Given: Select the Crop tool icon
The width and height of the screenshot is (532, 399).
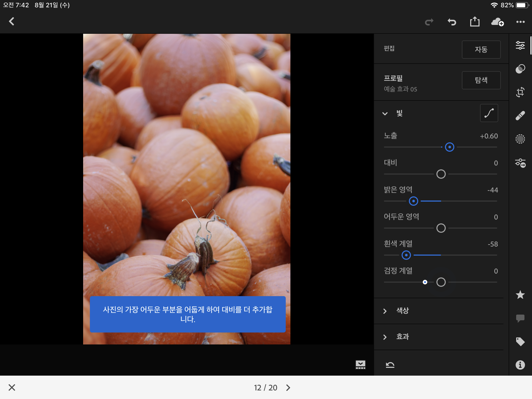Looking at the screenshot, I should (x=521, y=92).
